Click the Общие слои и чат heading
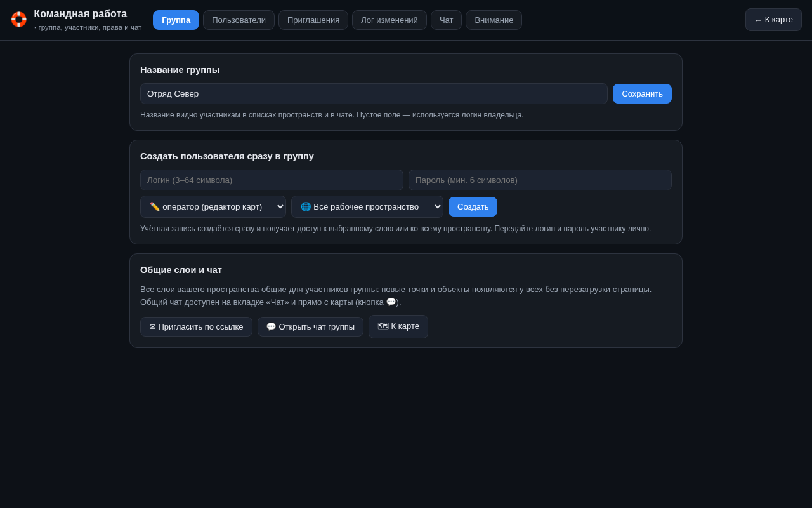 (181, 270)
